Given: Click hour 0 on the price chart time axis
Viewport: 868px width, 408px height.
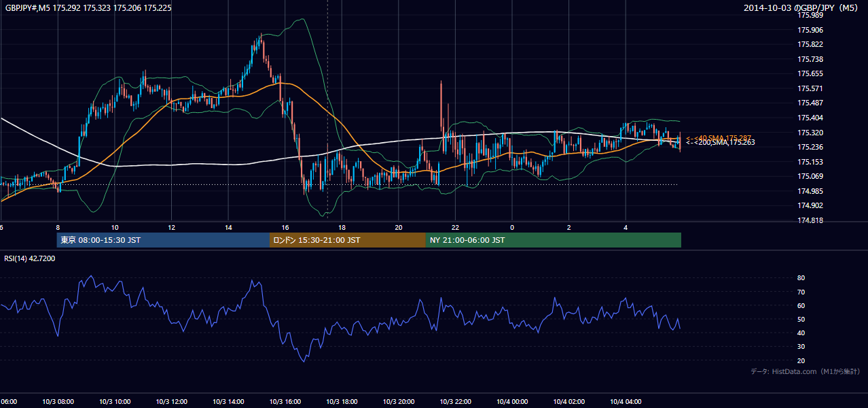Looking at the screenshot, I should click(512, 228).
